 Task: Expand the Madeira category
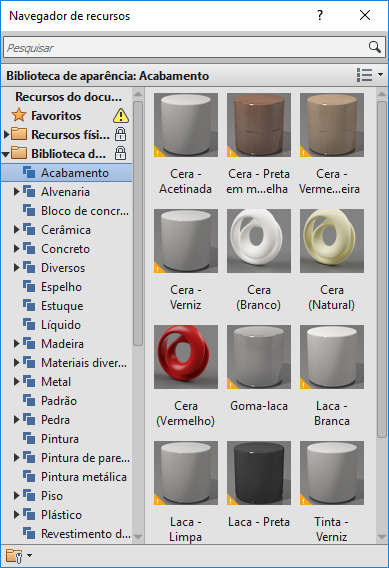(16, 343)
